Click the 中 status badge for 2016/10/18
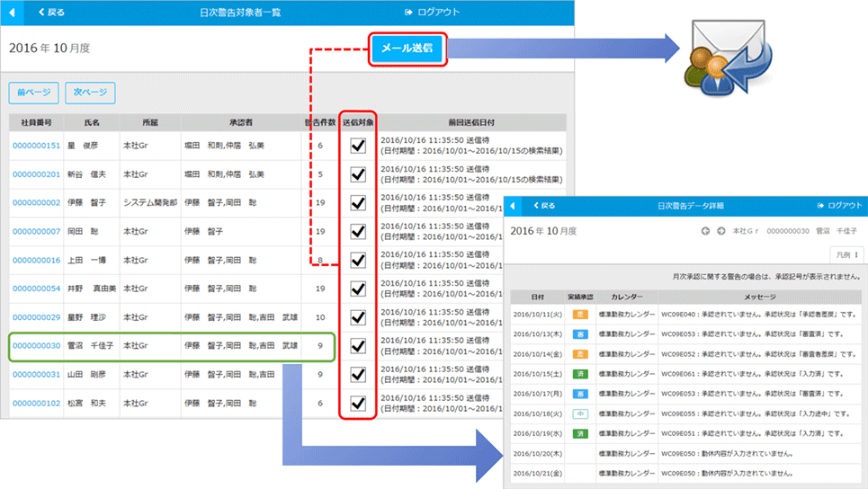868x489 pixels. [579, 413]
